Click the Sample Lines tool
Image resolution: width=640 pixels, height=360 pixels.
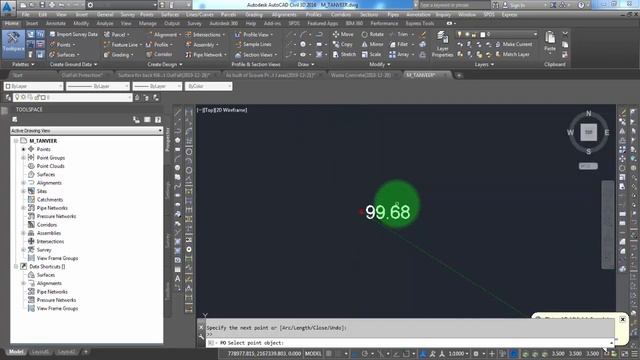click(253, 44)
